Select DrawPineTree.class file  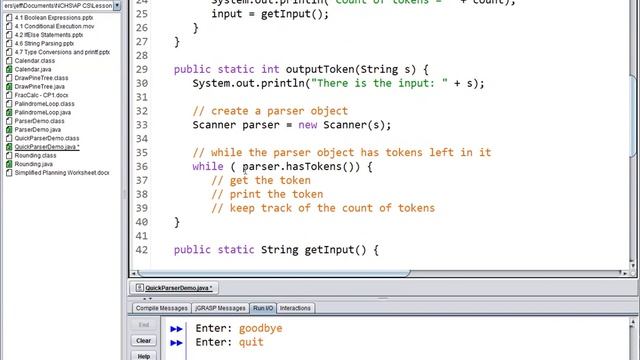coord(41,78)
